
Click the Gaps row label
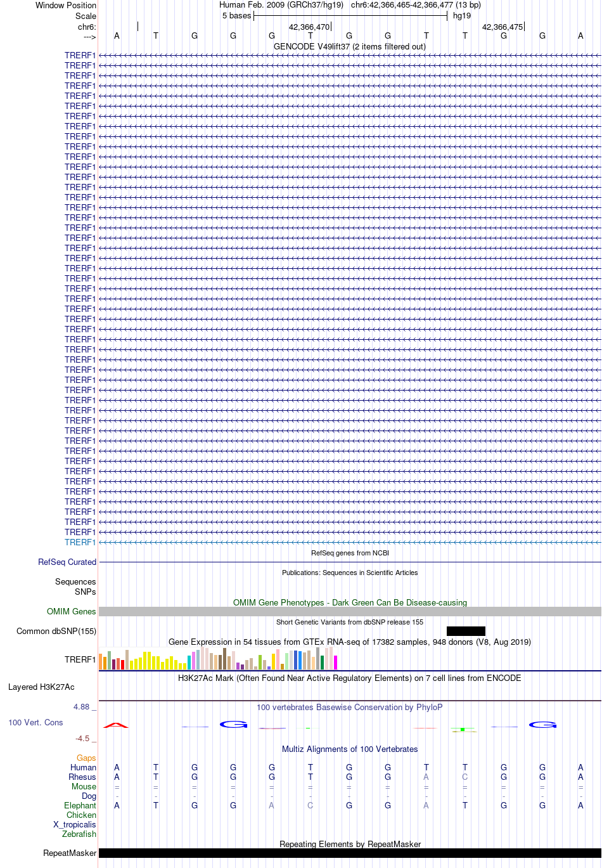86,758
